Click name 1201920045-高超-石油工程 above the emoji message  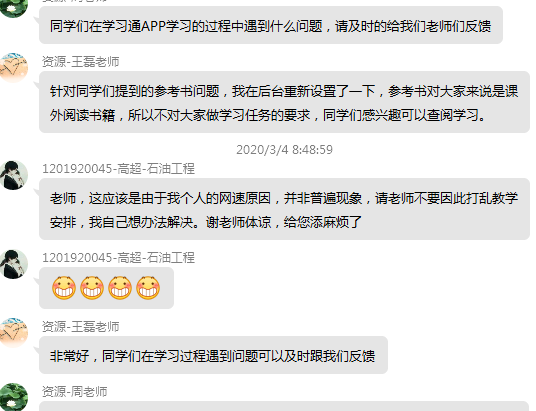[118, 257]
